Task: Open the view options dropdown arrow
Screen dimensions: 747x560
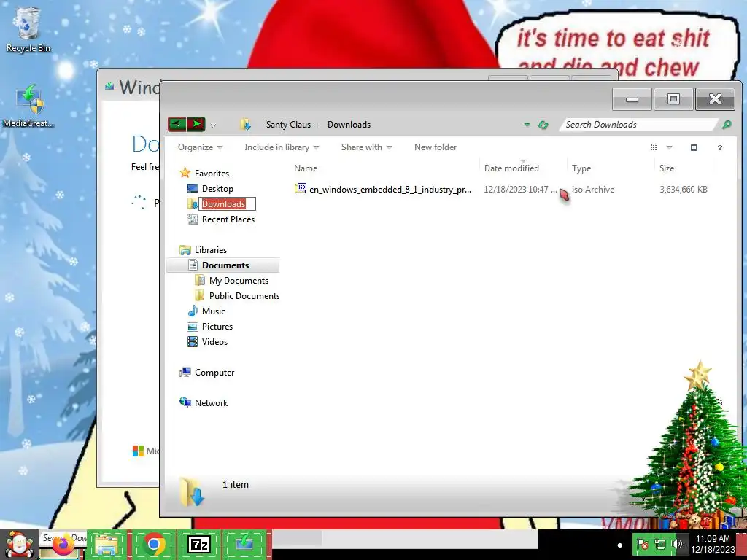Action: tap(670, 147)
